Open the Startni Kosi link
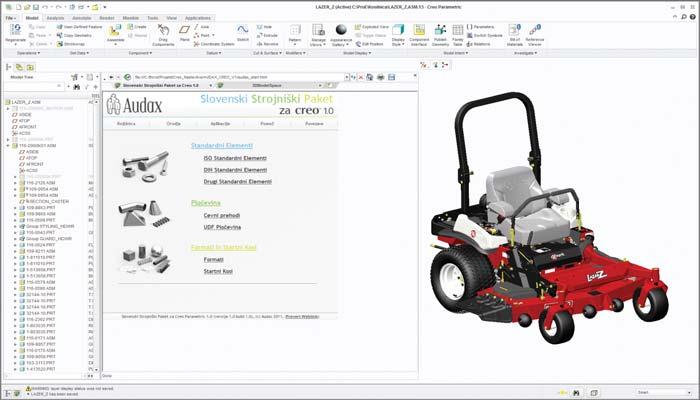This screenshot has width=700, height=400. [x=218, y=271]
